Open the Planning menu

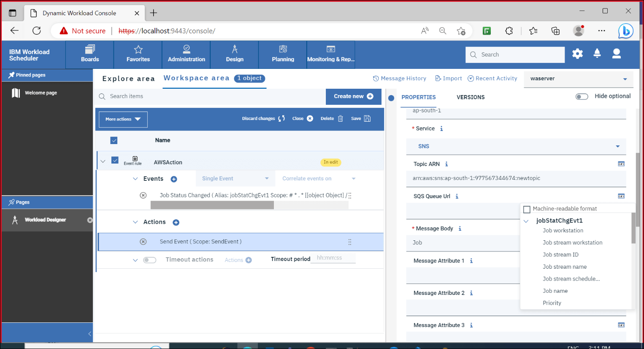[x=283, y=55]
